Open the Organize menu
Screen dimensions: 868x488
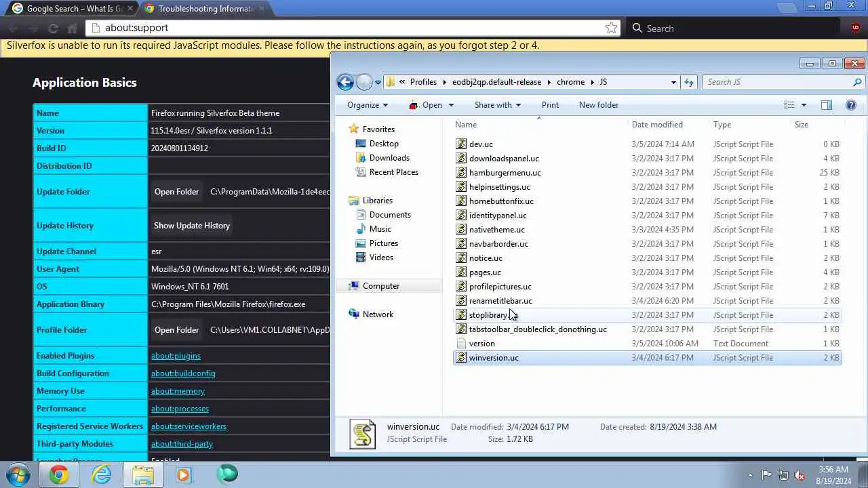coord(367,105)
